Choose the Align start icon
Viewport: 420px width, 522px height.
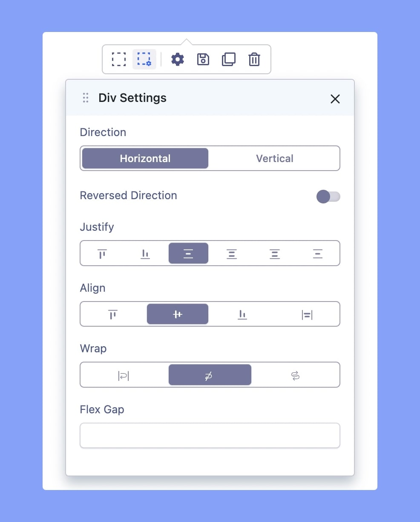tap(113, 314)
